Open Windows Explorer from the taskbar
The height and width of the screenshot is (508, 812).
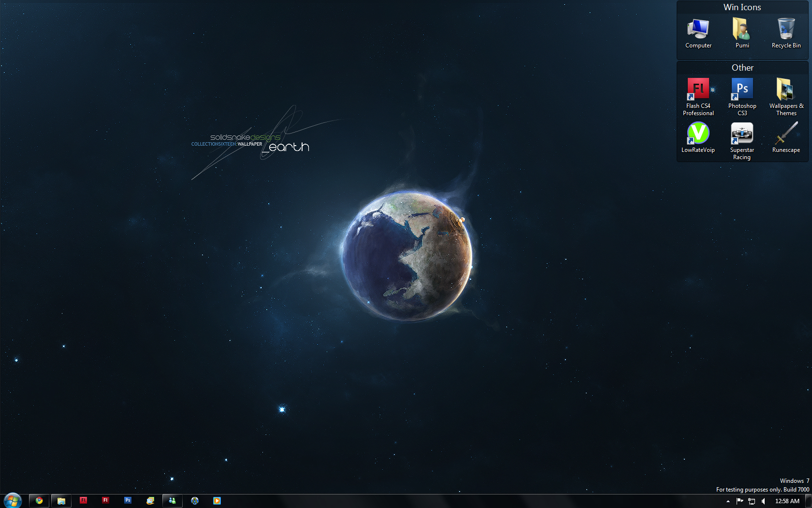click(61, 501)
